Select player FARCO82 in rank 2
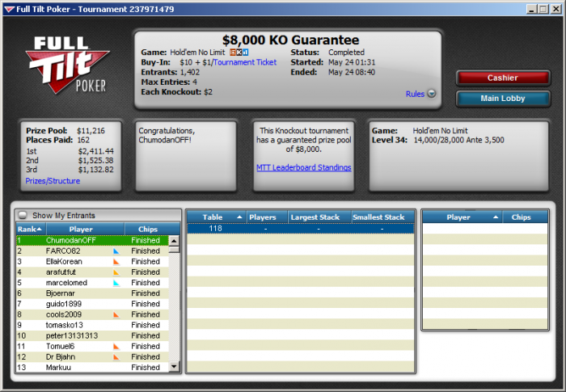 92,251
